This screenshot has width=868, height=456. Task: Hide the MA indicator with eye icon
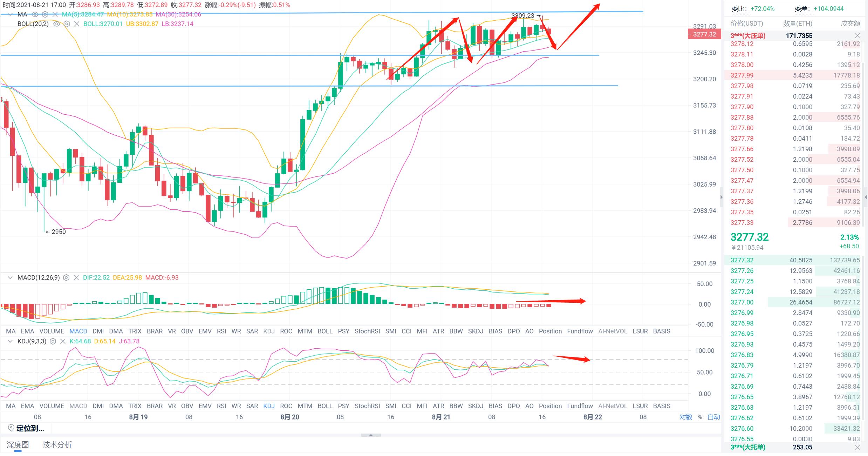[35, 14]
